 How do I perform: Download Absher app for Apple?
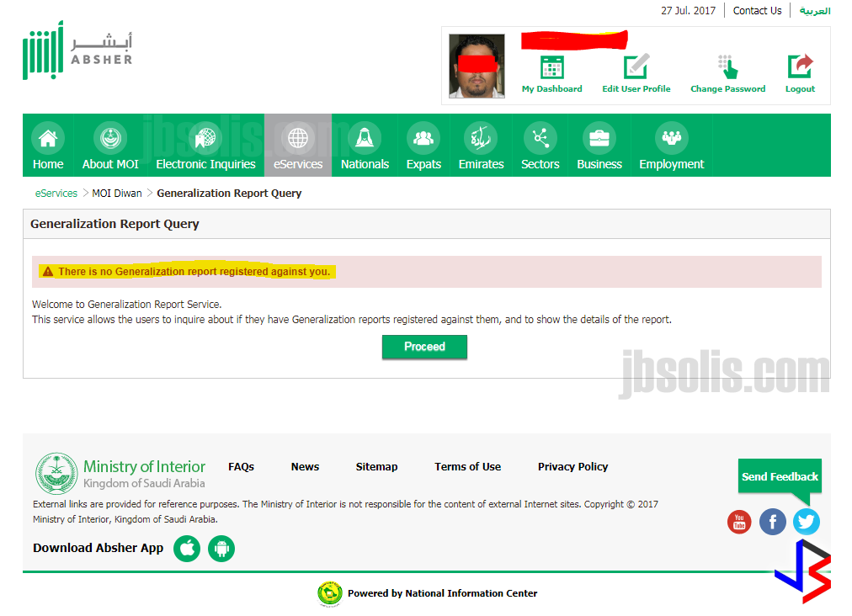(x=187, y=549)
